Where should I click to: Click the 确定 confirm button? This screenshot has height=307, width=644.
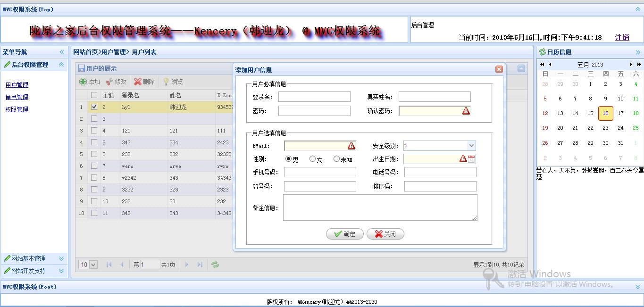(x=344, y=234)
